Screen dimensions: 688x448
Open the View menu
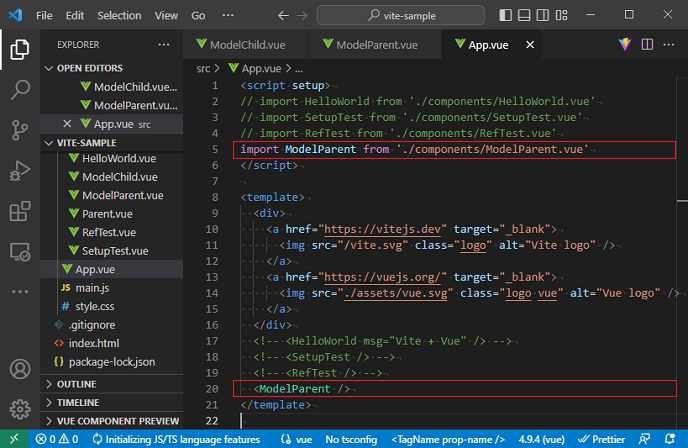pyautogui.click(x=166, y=16)
